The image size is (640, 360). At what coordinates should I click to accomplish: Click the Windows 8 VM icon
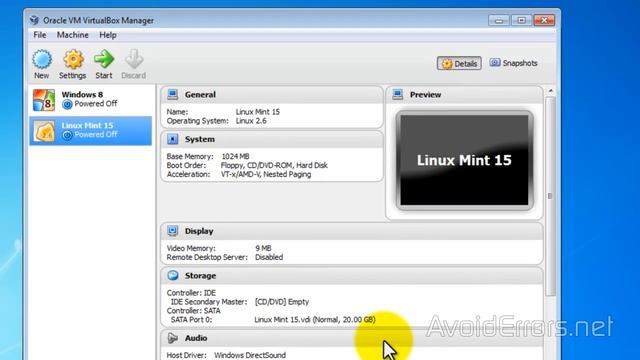pos(44,100)
